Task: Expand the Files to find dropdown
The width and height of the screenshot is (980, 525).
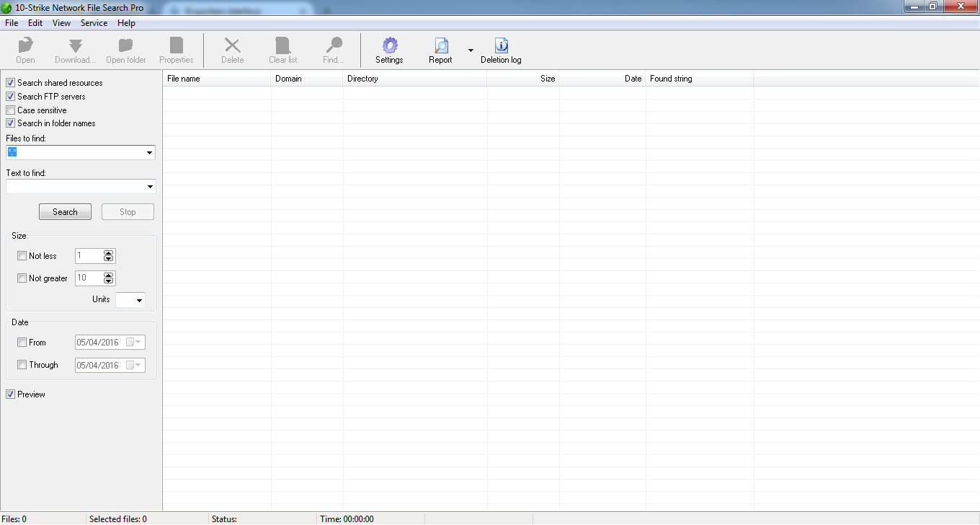Action: click(x=149, y=153)
